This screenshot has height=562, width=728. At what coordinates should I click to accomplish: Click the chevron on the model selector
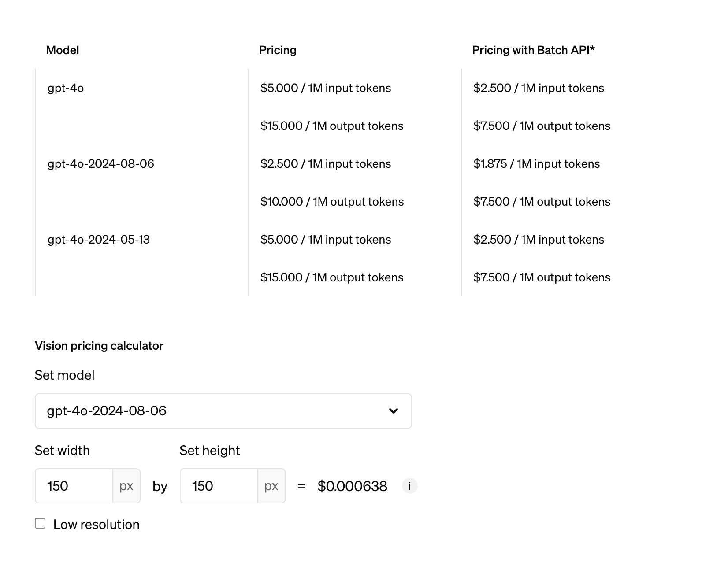click(x=394, y=411)
